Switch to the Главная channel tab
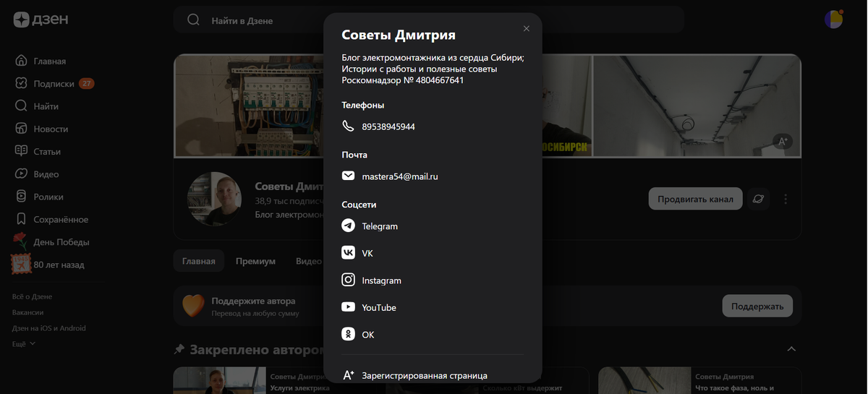868x394 pixels. (x=198, y=261)
